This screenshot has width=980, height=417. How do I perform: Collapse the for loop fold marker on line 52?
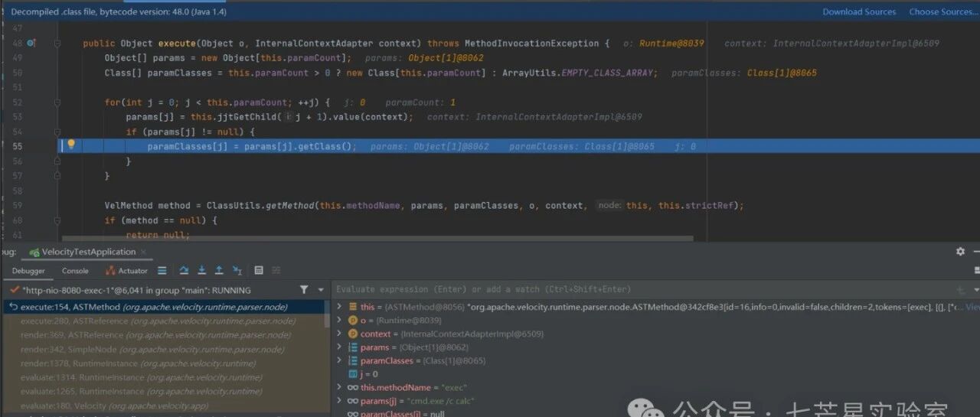click(57, 103)
